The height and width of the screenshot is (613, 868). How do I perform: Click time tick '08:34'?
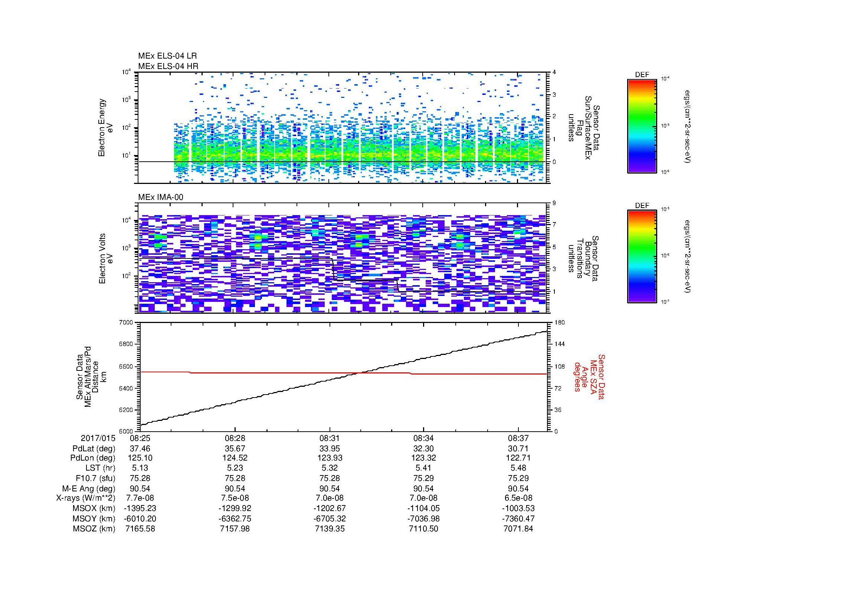coord(423,438)
